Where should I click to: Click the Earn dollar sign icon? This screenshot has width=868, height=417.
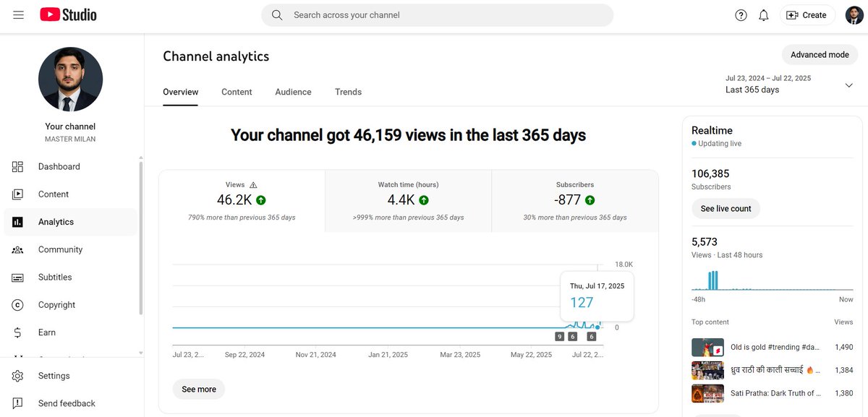pos(18,332)
